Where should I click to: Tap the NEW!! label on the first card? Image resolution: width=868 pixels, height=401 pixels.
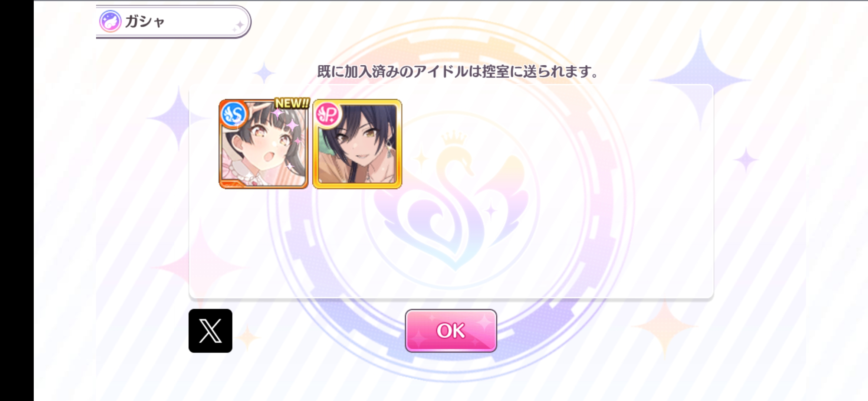pyautogui.click(x=292, y=103)
